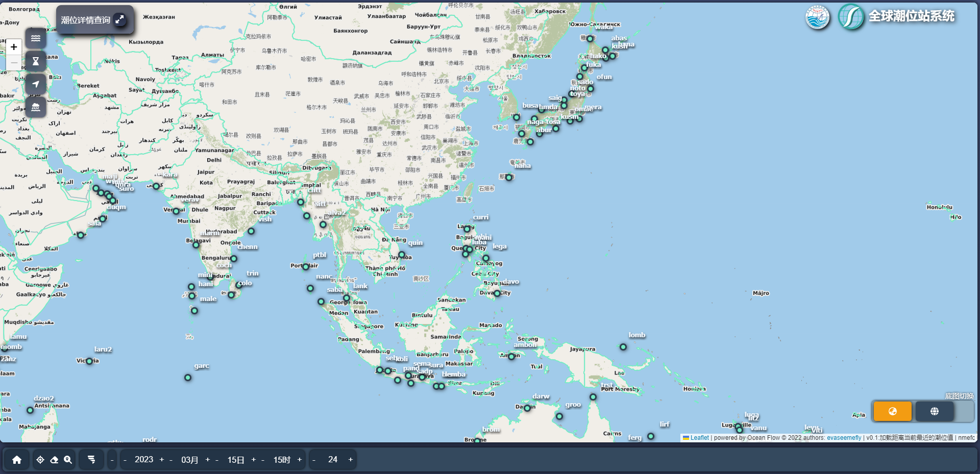
Task: Go to home view via house icon
Action: point(17,460)
